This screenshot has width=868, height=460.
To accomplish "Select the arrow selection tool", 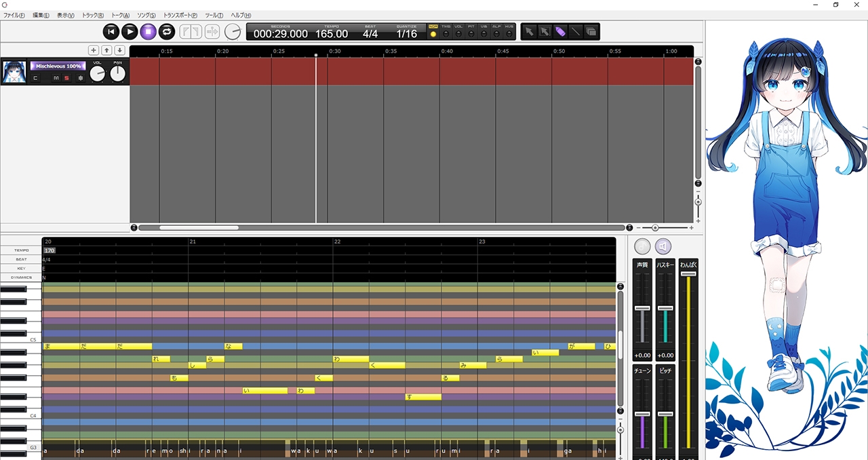I will [x=529, y=31].
